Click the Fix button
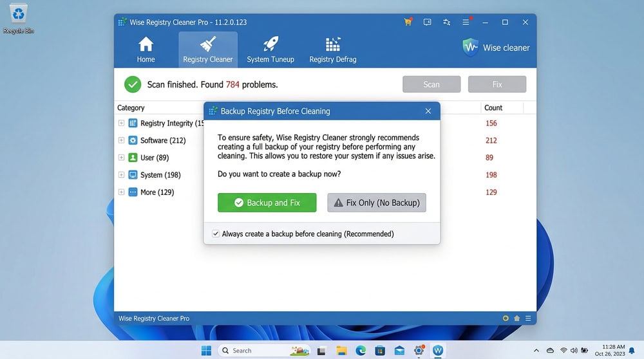Image resolution: width=644 pixels, height=359 pixels. tap(497, 84)
